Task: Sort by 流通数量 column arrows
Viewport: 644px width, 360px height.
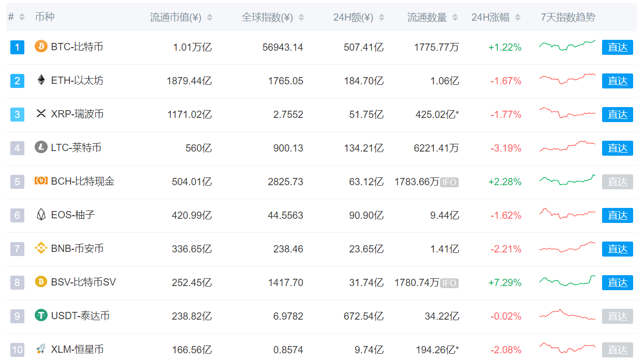Action: 455,18
